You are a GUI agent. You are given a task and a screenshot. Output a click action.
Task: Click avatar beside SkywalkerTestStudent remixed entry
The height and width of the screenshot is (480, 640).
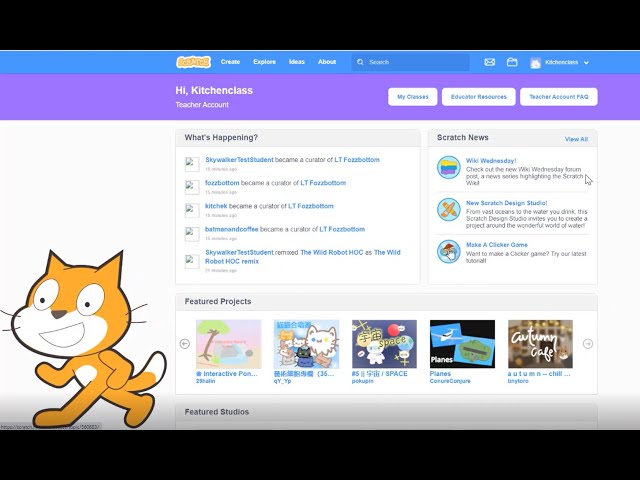coord(192,261)
